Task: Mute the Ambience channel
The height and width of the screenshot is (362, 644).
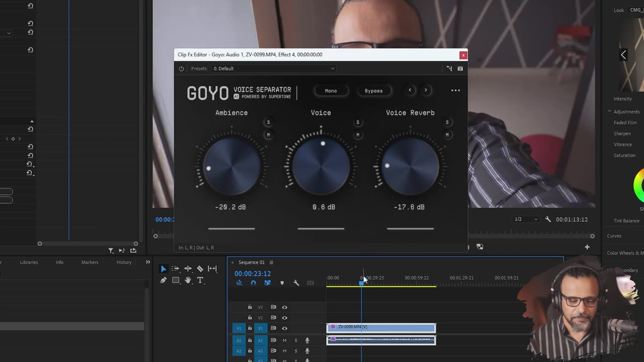Action: click(268, 135)
